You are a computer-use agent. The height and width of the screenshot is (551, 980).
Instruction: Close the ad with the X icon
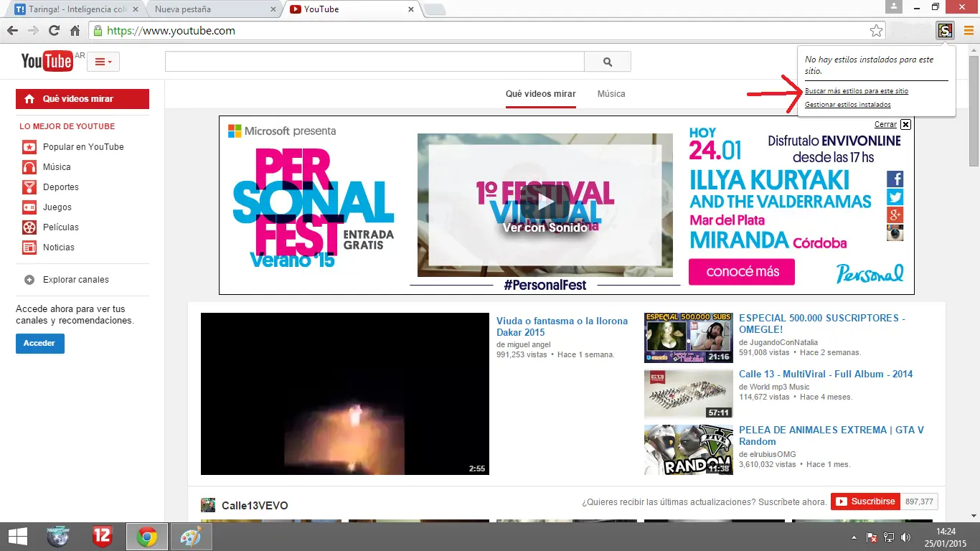click(905, 124)
